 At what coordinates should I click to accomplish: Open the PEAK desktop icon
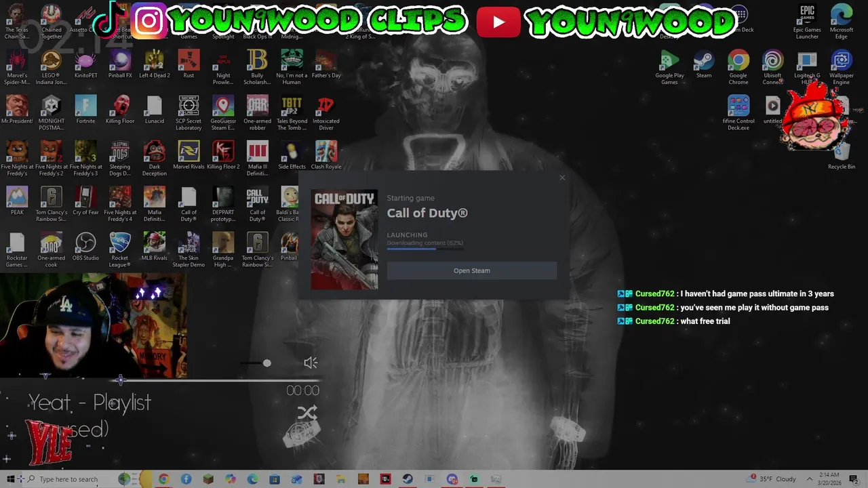[x=17, y=201]
